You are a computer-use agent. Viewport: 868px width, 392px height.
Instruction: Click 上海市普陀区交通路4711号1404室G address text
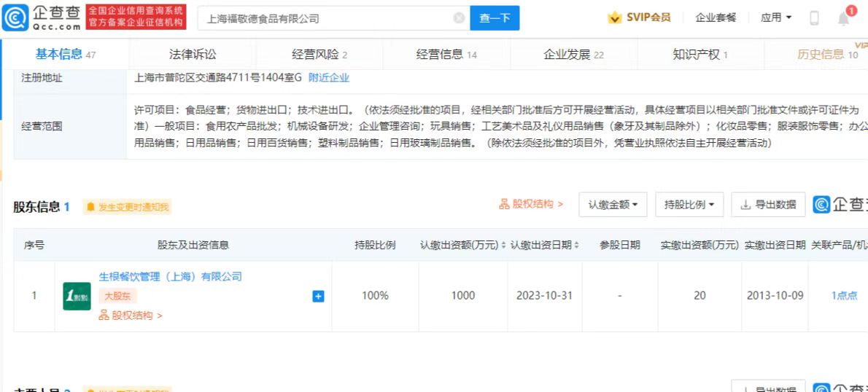coord(218,78)
